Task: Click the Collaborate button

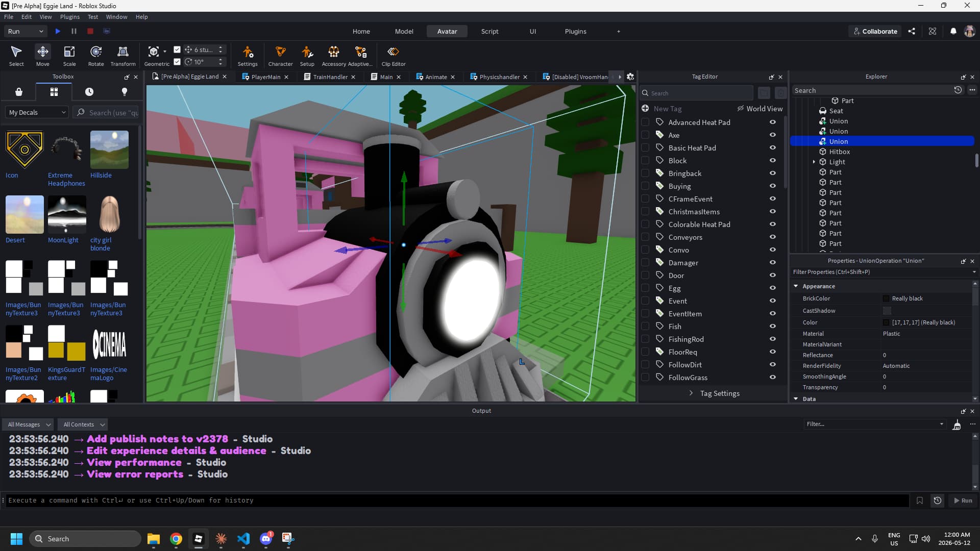Action: tap(875, 31)
